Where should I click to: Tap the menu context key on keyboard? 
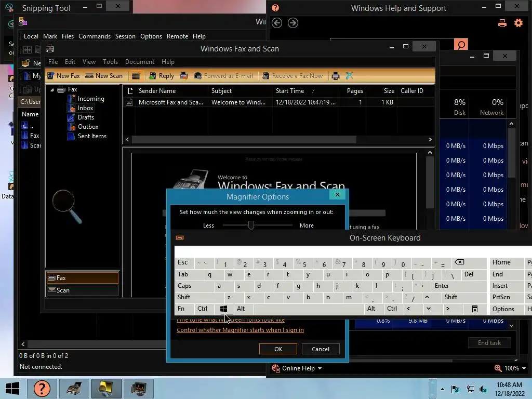point(475,309)
